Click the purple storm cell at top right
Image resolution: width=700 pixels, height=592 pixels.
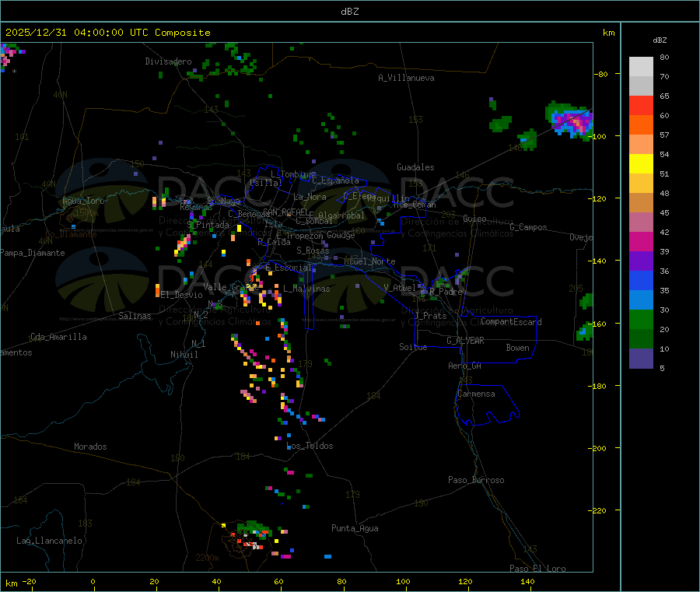point(572,121)
